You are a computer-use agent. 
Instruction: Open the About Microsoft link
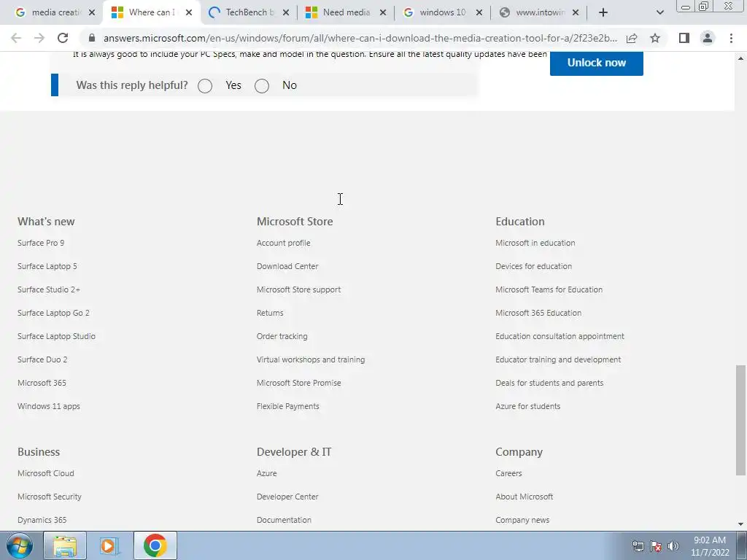(x=524, y=497)
